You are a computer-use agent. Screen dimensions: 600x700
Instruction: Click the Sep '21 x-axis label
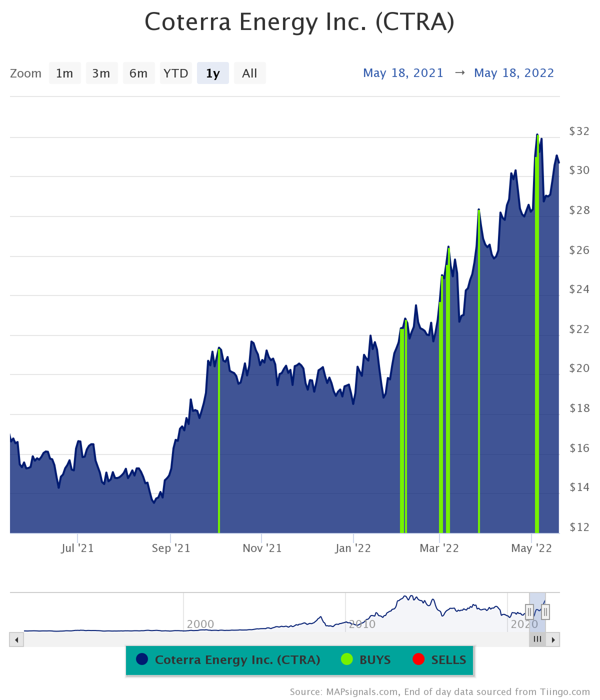pos(171,548)
